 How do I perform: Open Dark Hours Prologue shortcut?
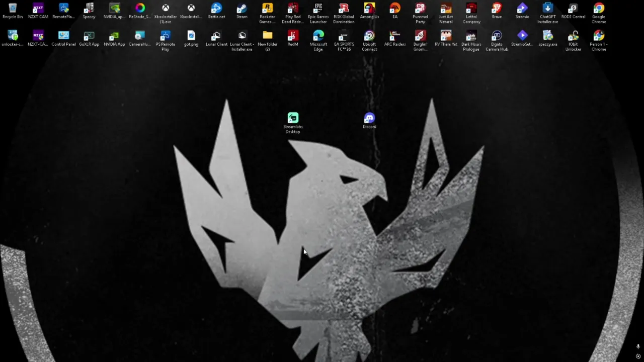click(471, 41)
